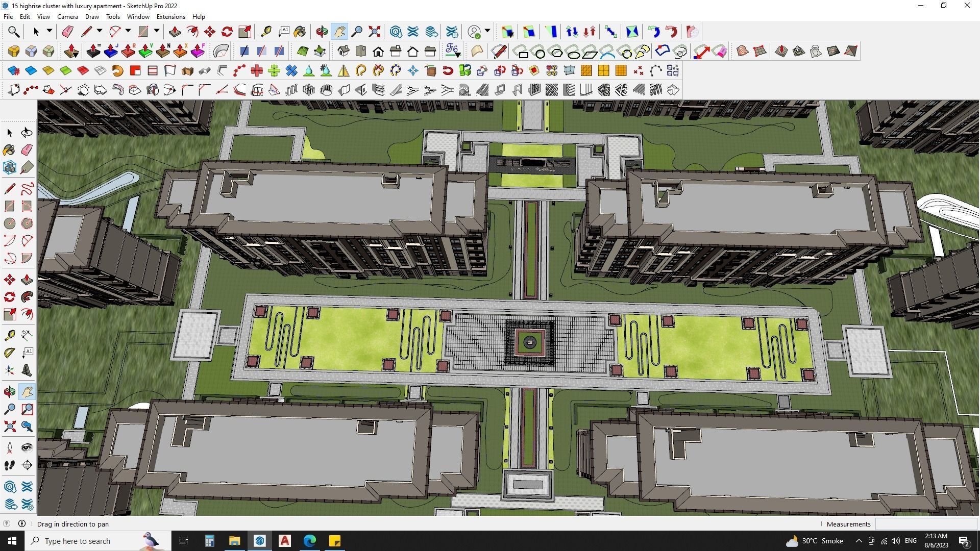This screenshot has width=980, height=551.
Task: Open the Line tool dropdown arrow
Action: 100,31
